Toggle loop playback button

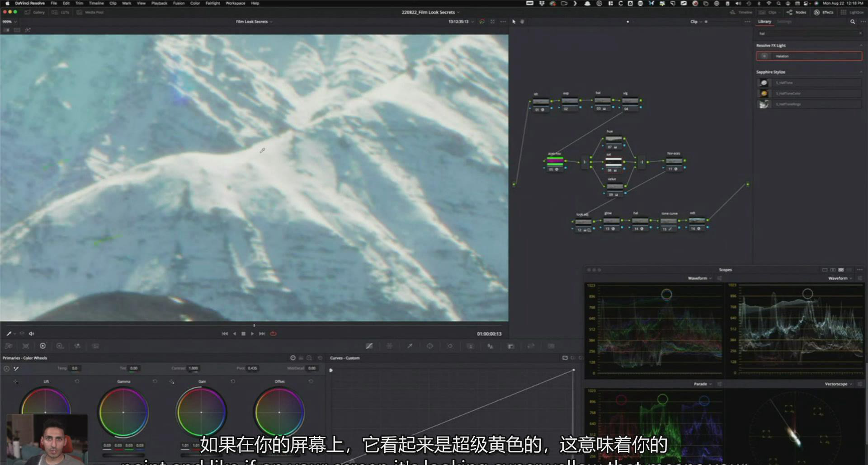click(273, 334)
